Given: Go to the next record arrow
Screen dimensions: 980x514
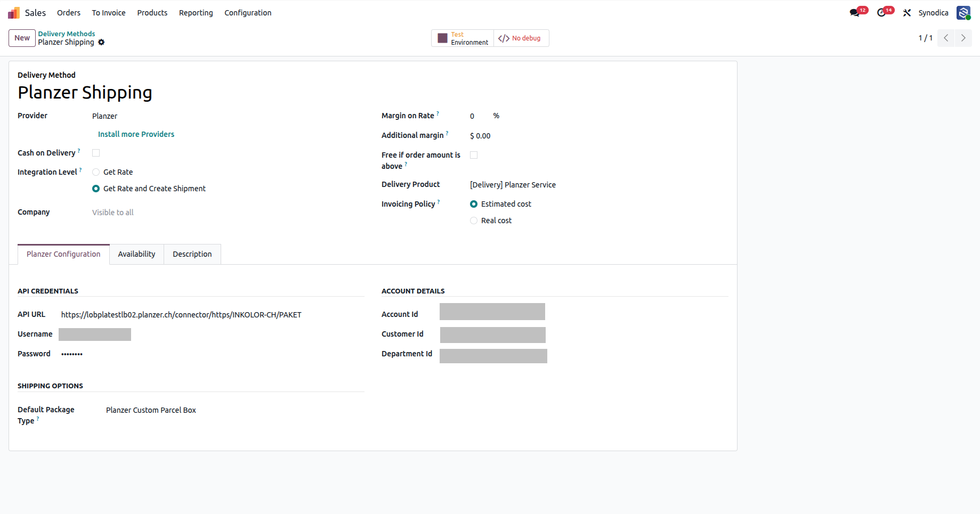Looking at the screenshot, I should [x=963, y=38].
